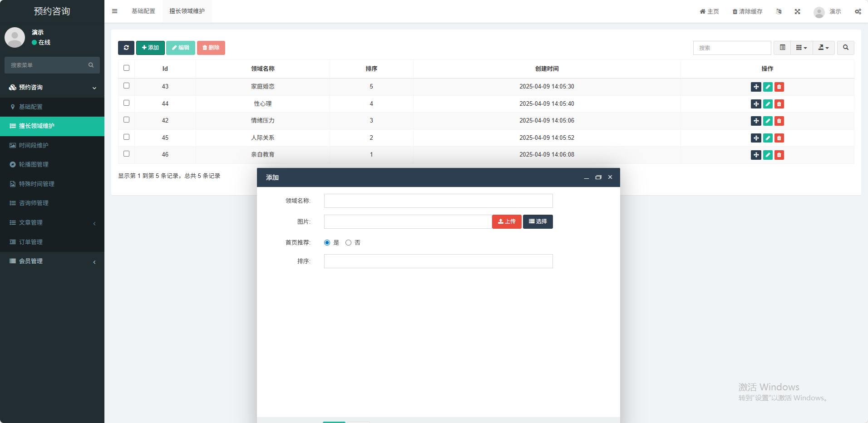Open 咨询师管理 in the sidebar

pyautogui.click(x=52, y=203)
